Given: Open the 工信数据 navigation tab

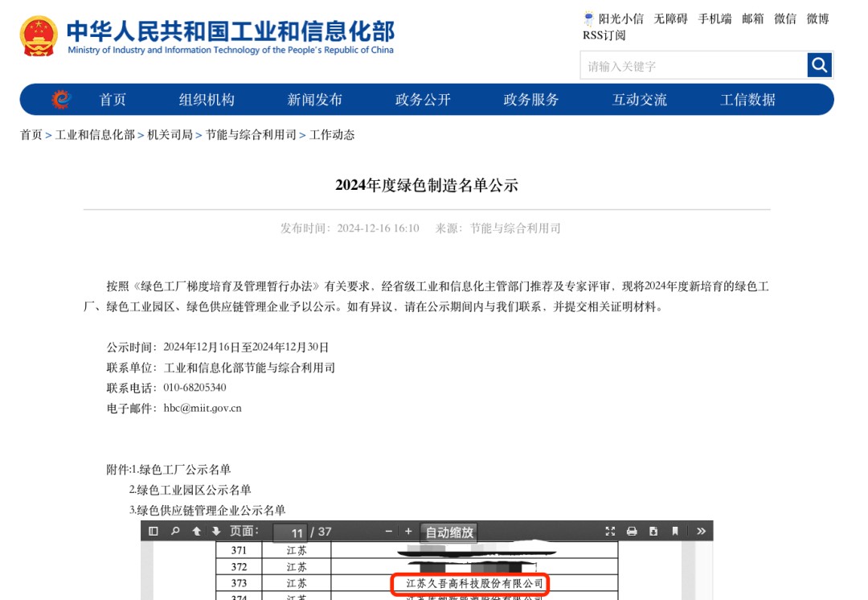Looking at the screenshot, I should click(x=747, y=100).
